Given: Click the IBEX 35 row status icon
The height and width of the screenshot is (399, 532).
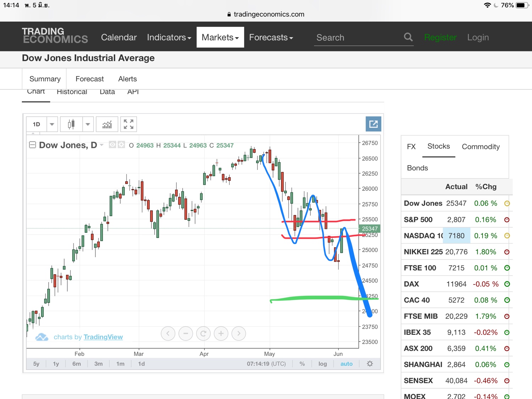Looking at the screenshot, I should click(507, 333).
